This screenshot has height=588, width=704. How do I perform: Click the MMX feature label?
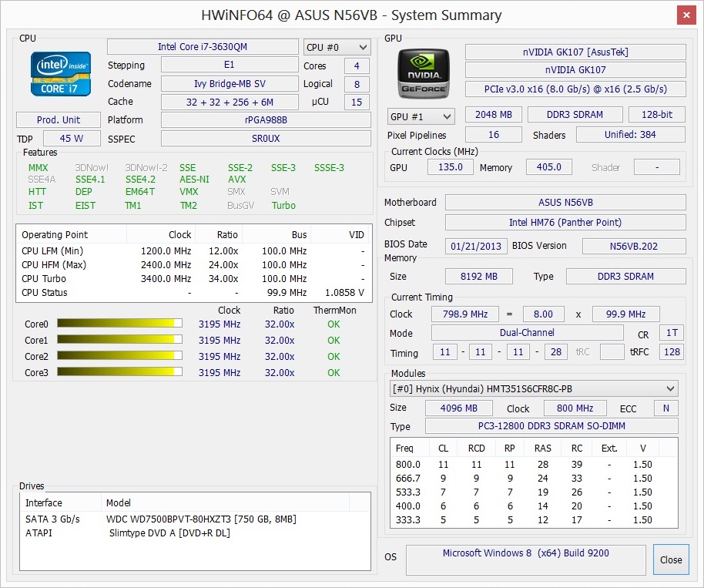coord(39,167)
